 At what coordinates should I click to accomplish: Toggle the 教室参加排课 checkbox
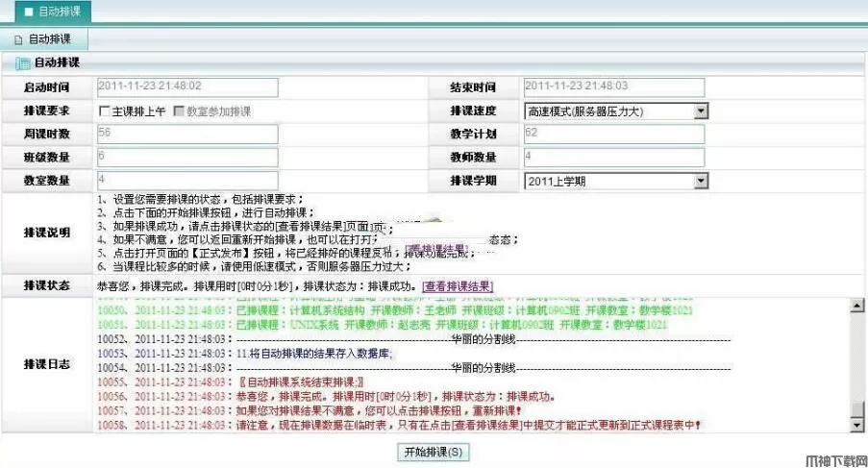[178, 111]
